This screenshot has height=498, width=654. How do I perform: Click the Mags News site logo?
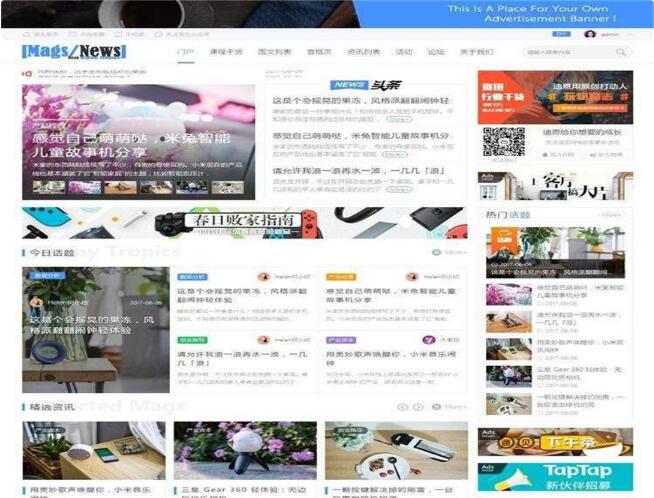[x=74, y=52]
